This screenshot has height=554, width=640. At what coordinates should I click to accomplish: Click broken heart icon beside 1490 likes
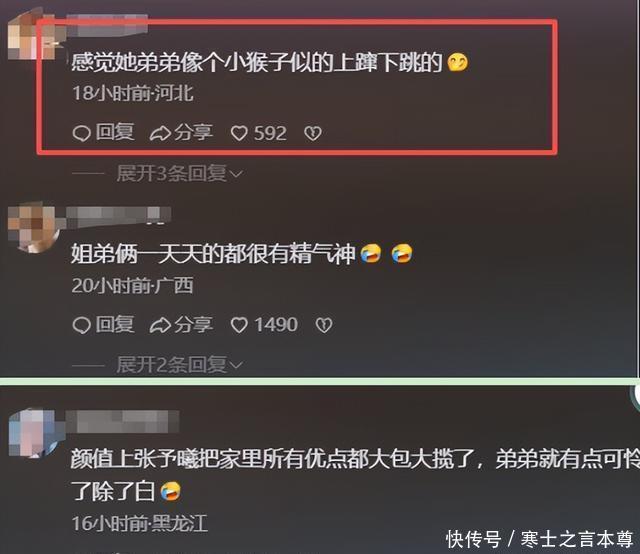coord(324,325)
